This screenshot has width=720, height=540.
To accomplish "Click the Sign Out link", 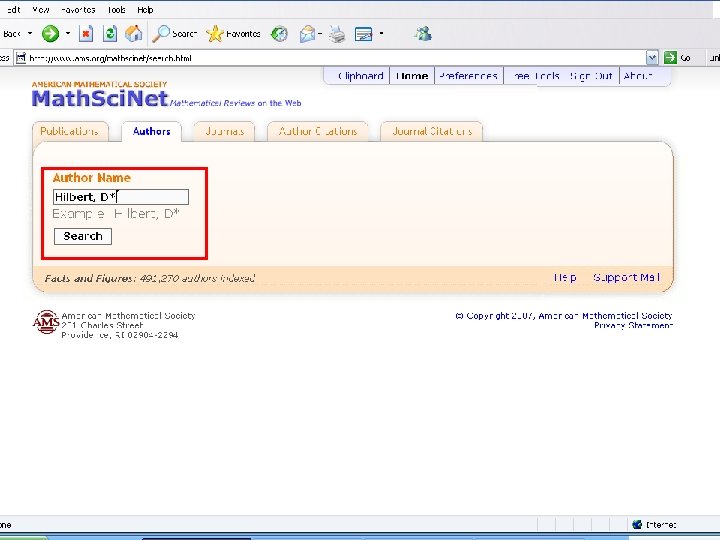I will 591,76.
